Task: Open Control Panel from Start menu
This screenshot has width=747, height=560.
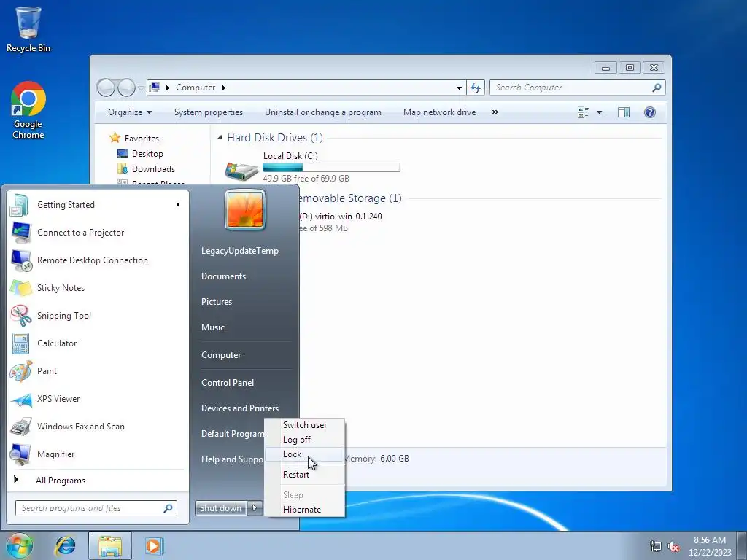Action: (228, 383)
